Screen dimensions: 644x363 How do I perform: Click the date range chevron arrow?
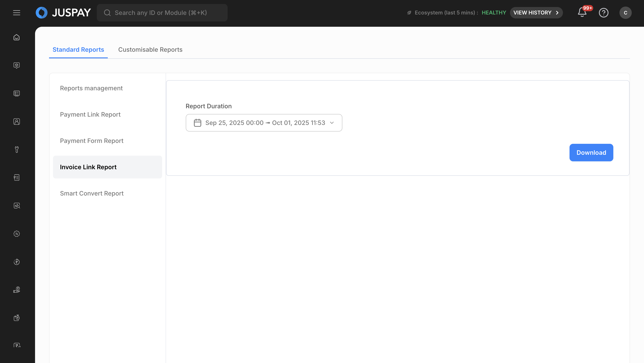click(x=332, y=123)
